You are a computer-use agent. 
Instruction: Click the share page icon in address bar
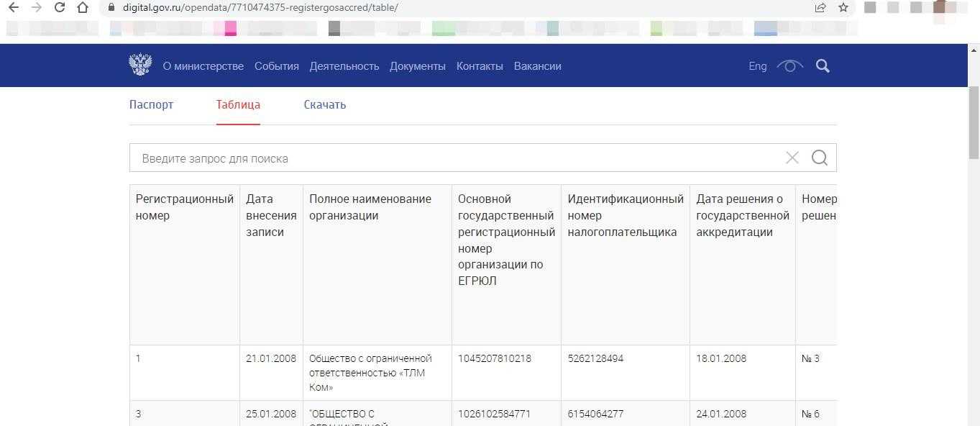click(x=820, y=7)
